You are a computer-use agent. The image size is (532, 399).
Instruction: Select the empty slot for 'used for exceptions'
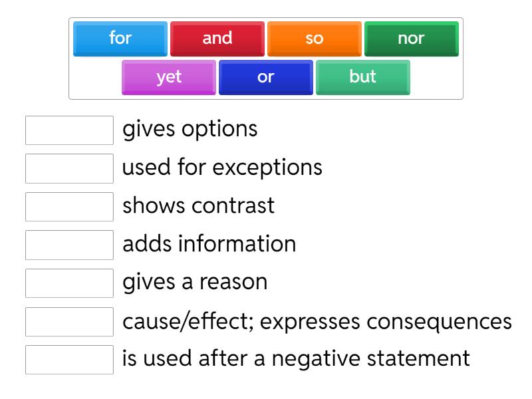pyautogui.click(x=69, y=168)
